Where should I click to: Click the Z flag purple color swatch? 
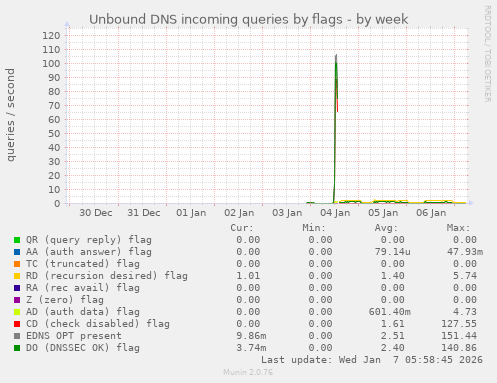pyautogui.click(x=17, y=300)
